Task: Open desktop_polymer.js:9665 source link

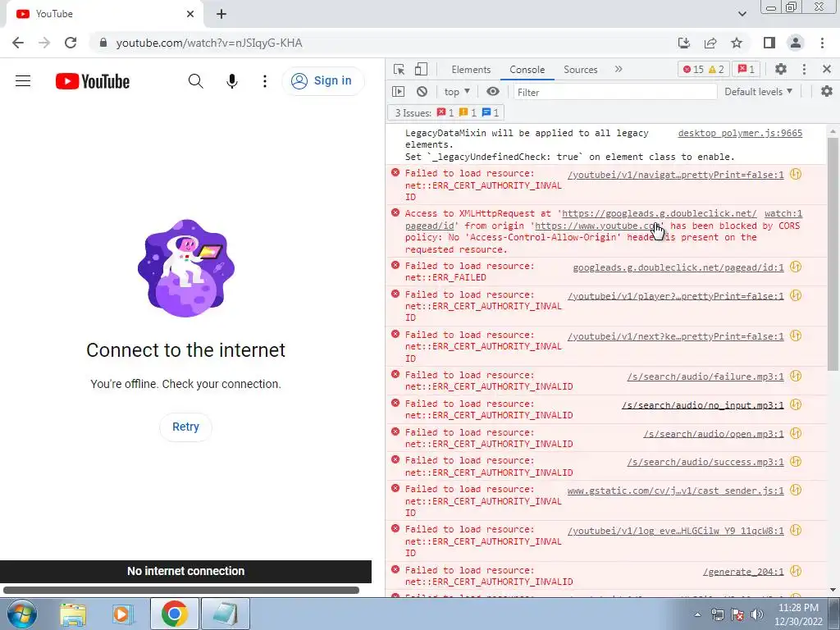Action: [x=740, y=133]
